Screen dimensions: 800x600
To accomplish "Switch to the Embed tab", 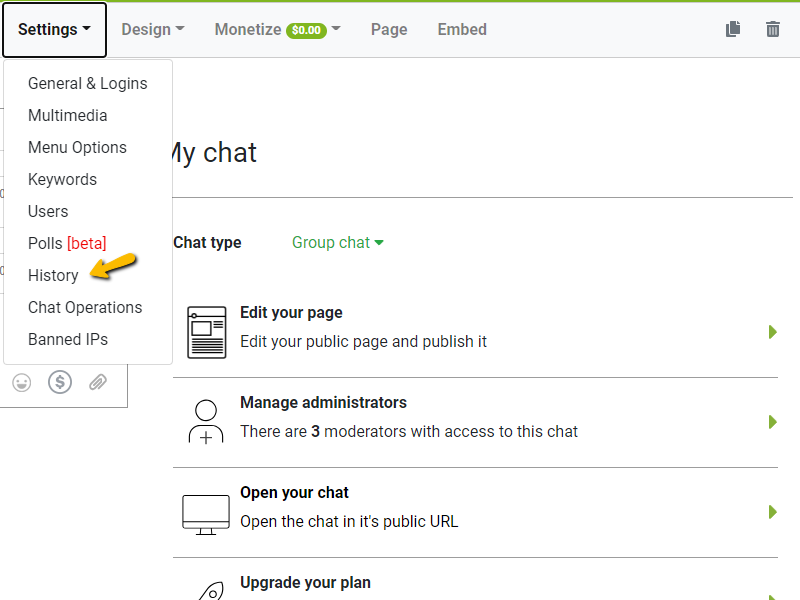I will 461,29.
